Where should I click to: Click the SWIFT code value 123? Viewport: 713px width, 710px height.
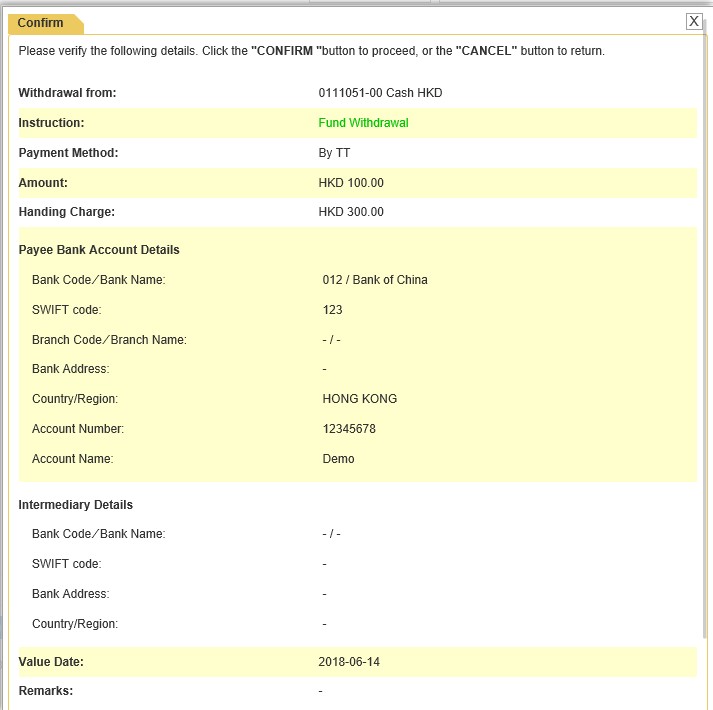(x=332, y=310)
